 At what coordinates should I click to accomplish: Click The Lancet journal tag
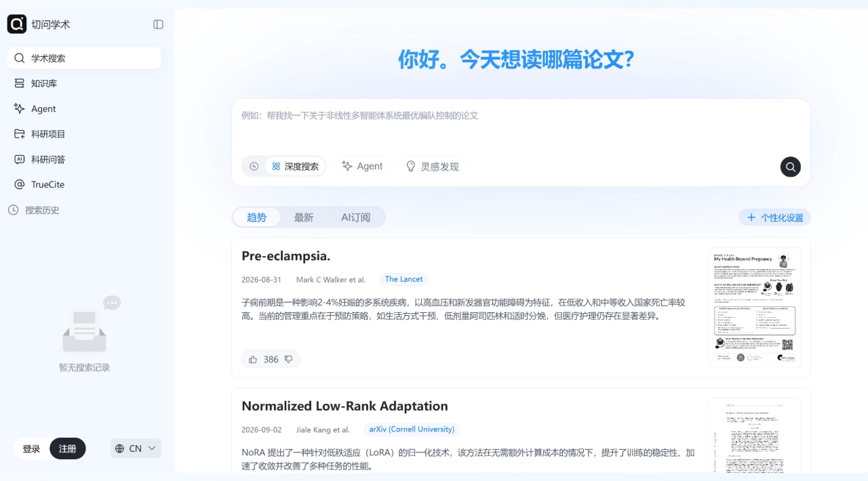pyautogui.click(x=404, y=279)
